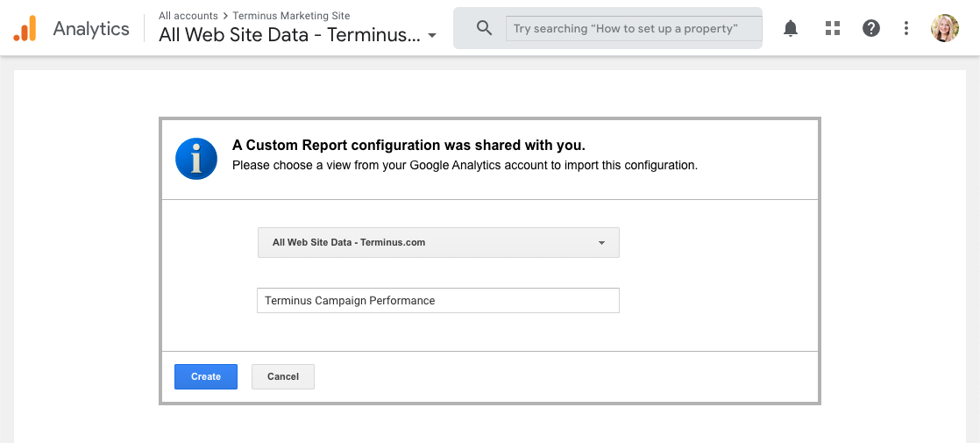Screen dimensions: 980x443
Task: Click the 'Please choose a view' instruction text
Action: point(465,166)
